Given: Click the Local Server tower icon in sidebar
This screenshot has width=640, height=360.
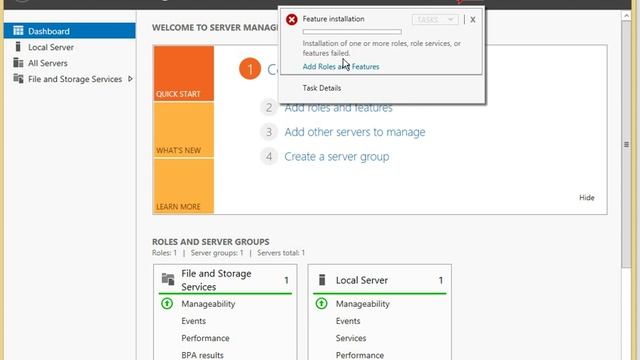Looking at the screenshot, I should pos(18,47).
